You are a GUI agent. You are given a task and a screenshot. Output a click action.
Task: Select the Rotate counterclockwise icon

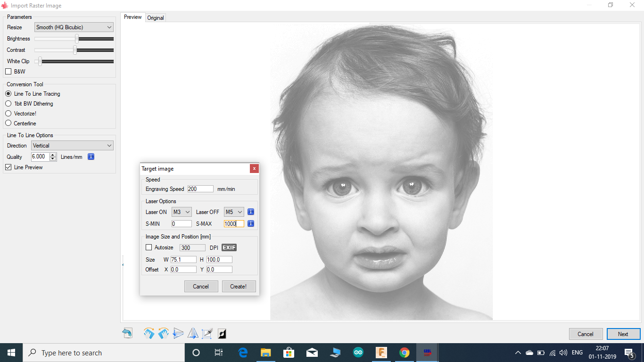pos(163,333)
